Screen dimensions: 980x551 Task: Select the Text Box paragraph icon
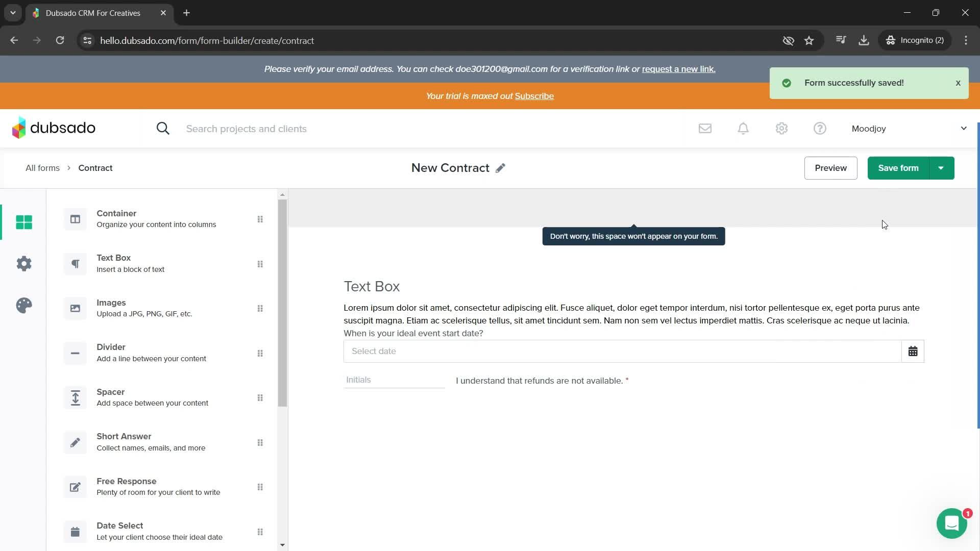[75, 264]
